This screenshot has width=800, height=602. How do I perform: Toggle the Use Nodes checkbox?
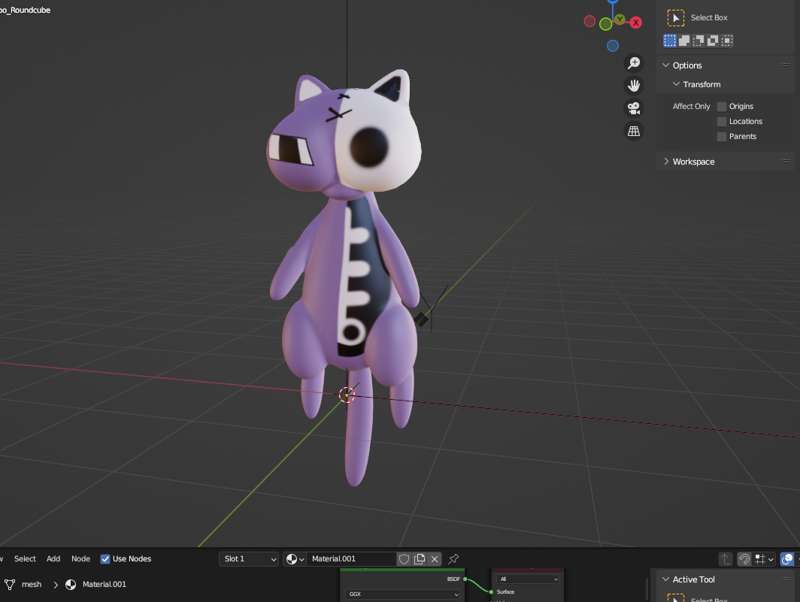(x=105, y=559)
